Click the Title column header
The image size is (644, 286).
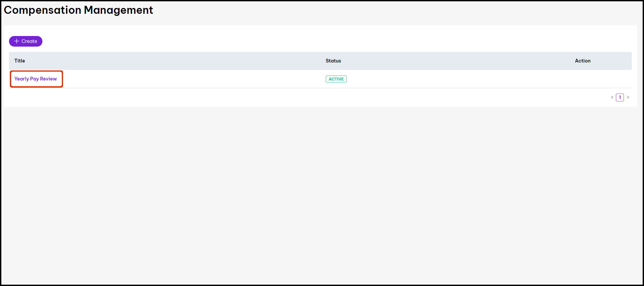coord(20,61)
